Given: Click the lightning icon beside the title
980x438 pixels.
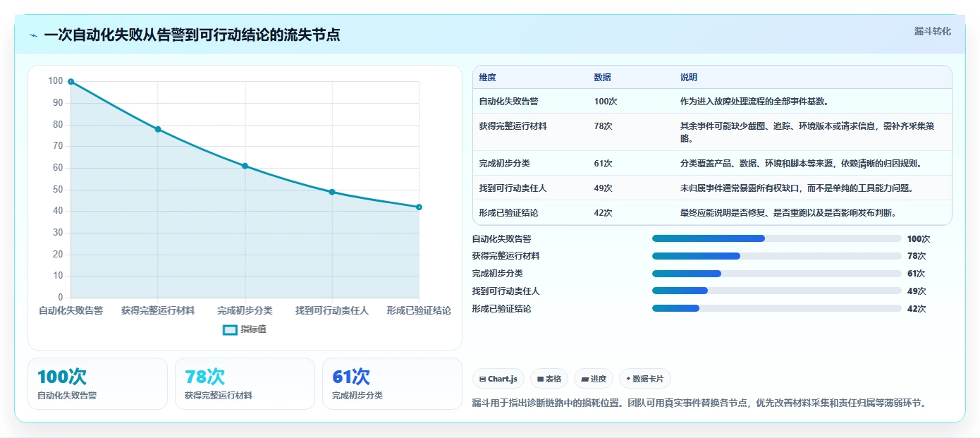Looking at the screenshot, I should (33, 35).
